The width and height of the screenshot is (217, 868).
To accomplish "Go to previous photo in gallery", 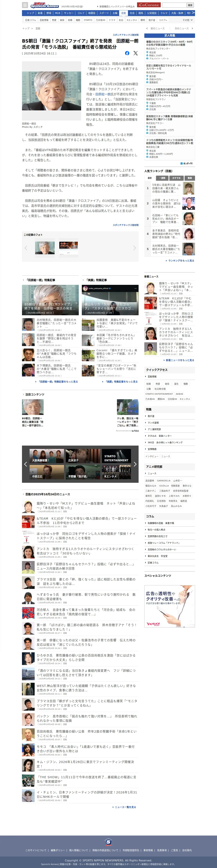I will click(x=26, y=248).
